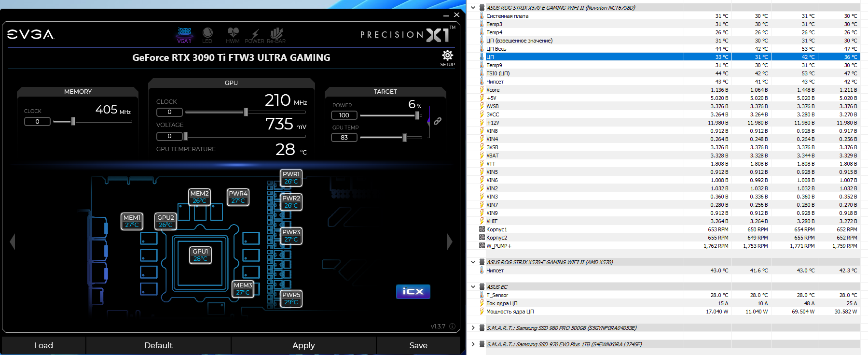Click the fan icon beside Корпус2
This screenshot has height=355, width=868.
click(x=482, y=238)
